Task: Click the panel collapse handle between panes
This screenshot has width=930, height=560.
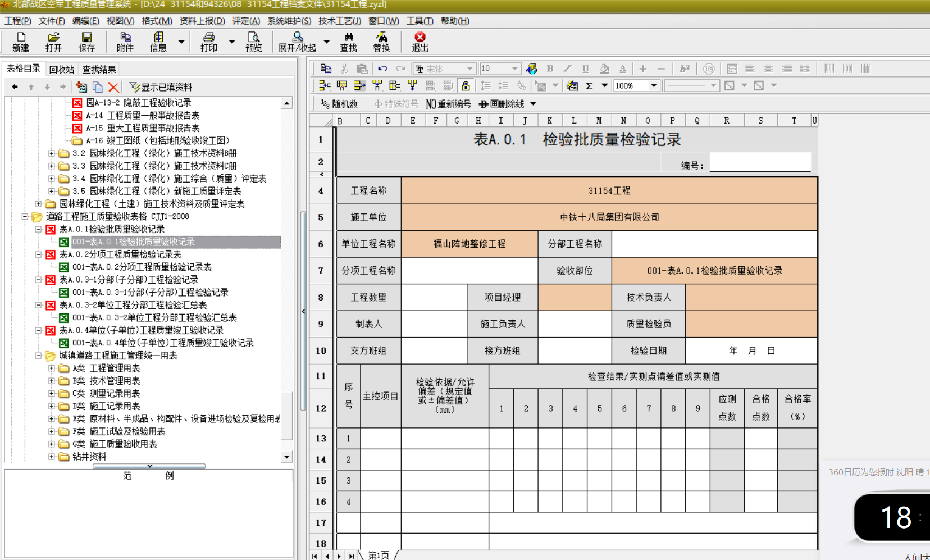Action: (303, 311)
